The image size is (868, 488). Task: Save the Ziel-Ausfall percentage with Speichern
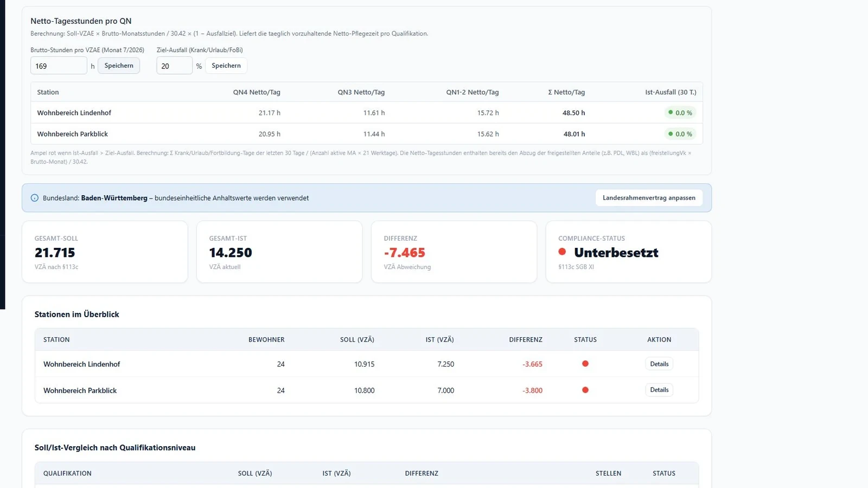pyautogui.click(x=226, y=66)
